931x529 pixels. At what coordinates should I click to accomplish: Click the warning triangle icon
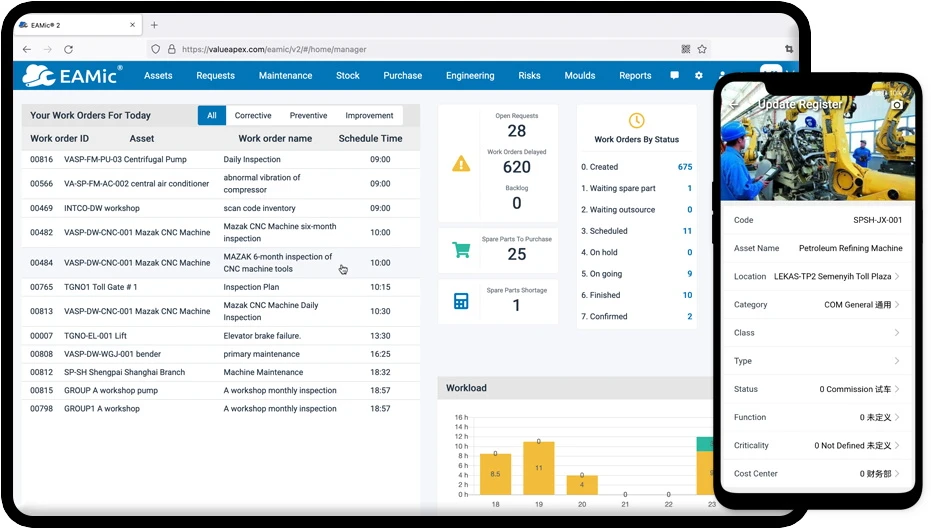(461, 164)
